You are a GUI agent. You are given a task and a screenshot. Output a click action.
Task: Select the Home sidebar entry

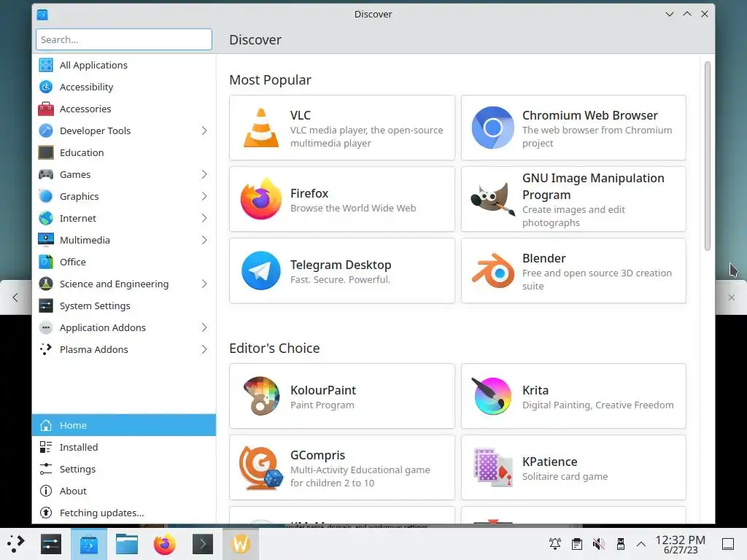124,425
